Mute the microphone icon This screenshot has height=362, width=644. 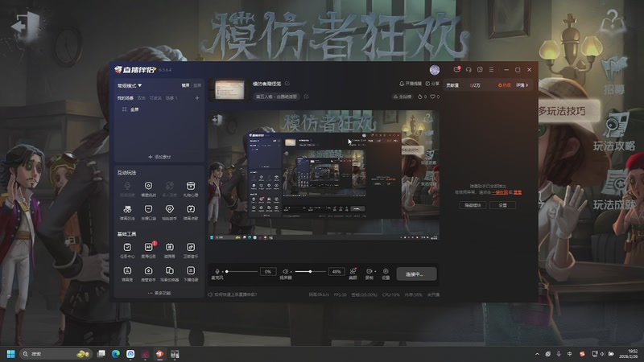217,271
